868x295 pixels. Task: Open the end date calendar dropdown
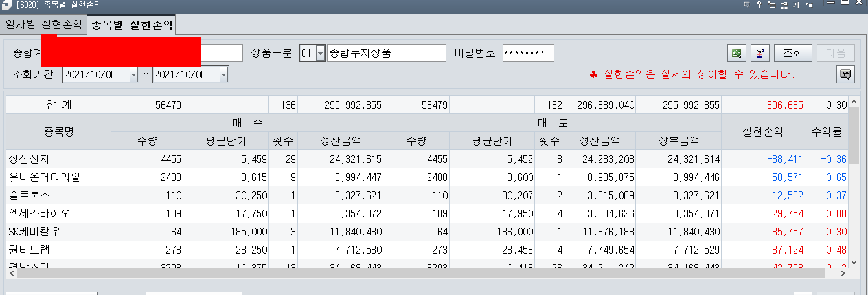(x=224, y=74)
